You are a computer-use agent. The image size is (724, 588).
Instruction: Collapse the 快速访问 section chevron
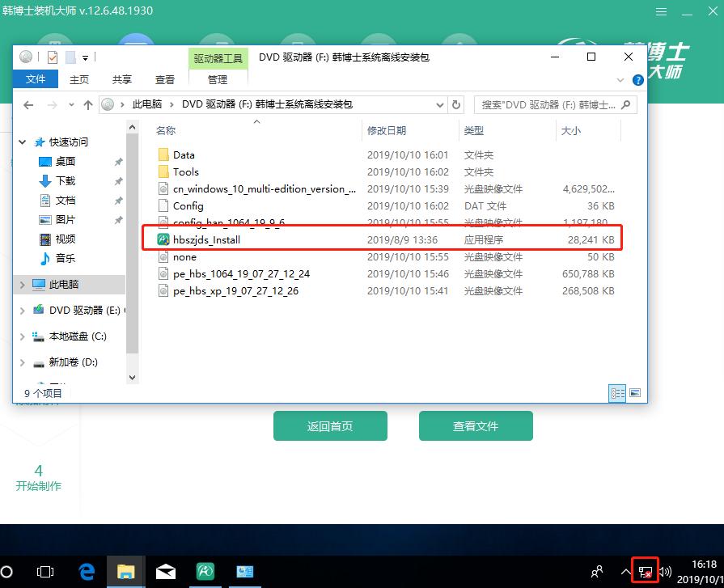coord(22,142)
